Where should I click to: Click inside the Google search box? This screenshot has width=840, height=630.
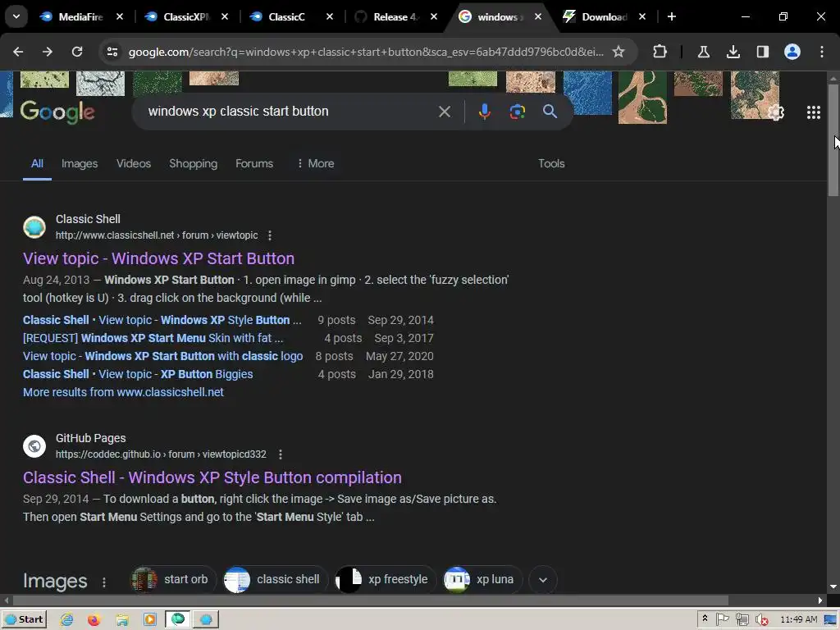[x=290, y=112]
